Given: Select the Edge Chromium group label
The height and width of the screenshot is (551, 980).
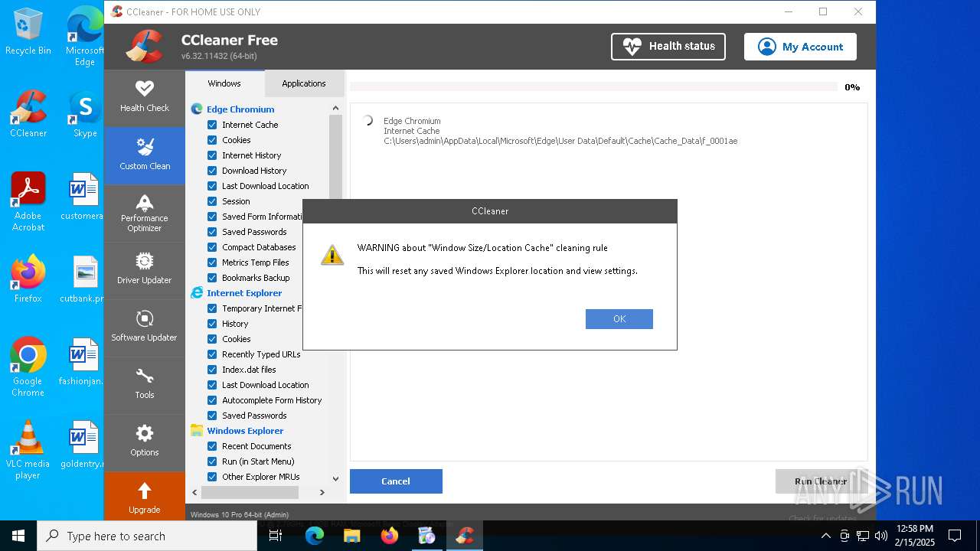Looking at the screenshot, I should coord(240,109).
